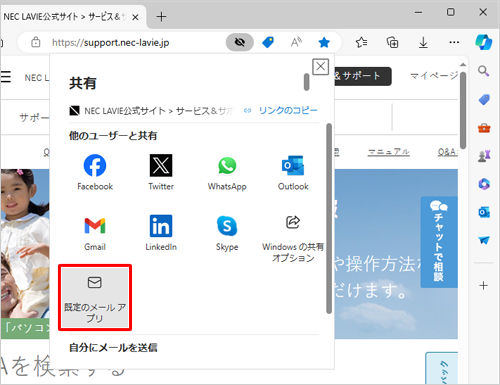Open sidebar Microsoft 365 icon
Viewport: 500px width, 385px height.
click(x=484, y=184)
